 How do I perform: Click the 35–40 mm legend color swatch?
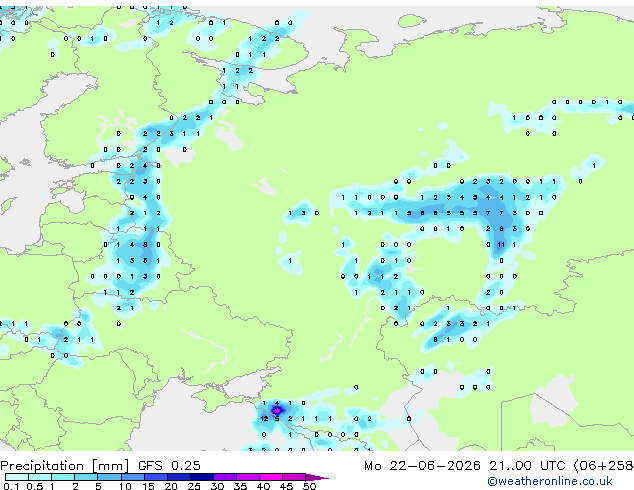[x=247, y=477]
